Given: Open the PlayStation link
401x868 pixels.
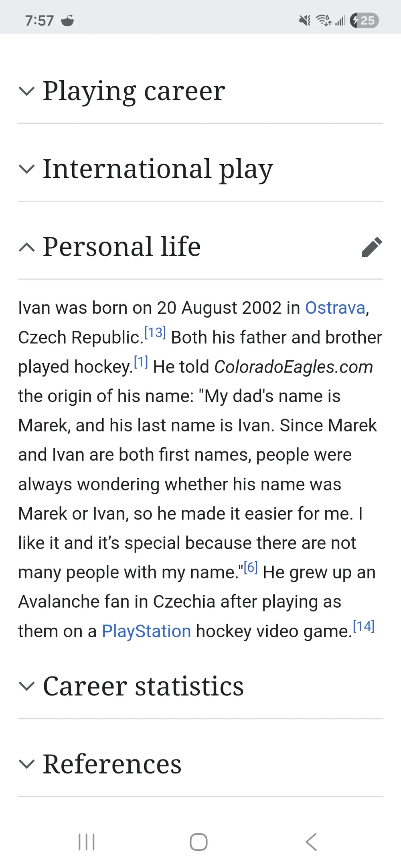Looking at the screenshot, I should (x=146, y=631).
